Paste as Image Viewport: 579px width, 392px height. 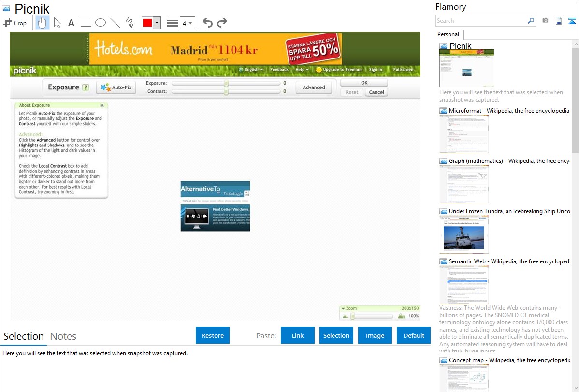point(375,335)
